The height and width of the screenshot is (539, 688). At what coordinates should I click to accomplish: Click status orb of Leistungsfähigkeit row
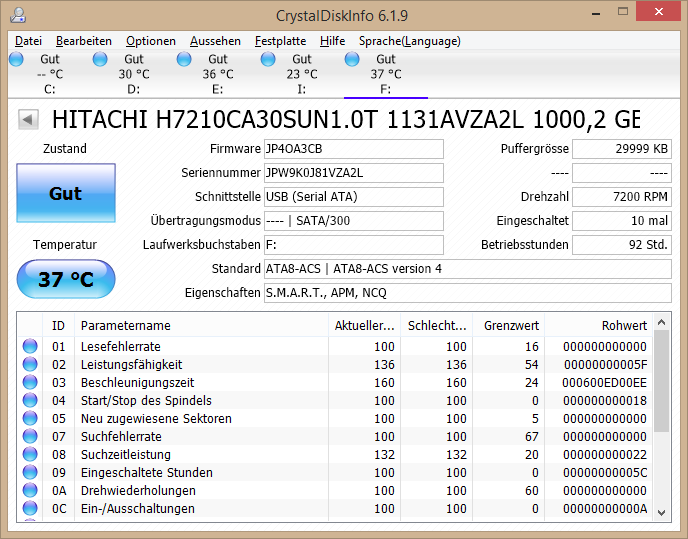(30, 364)
